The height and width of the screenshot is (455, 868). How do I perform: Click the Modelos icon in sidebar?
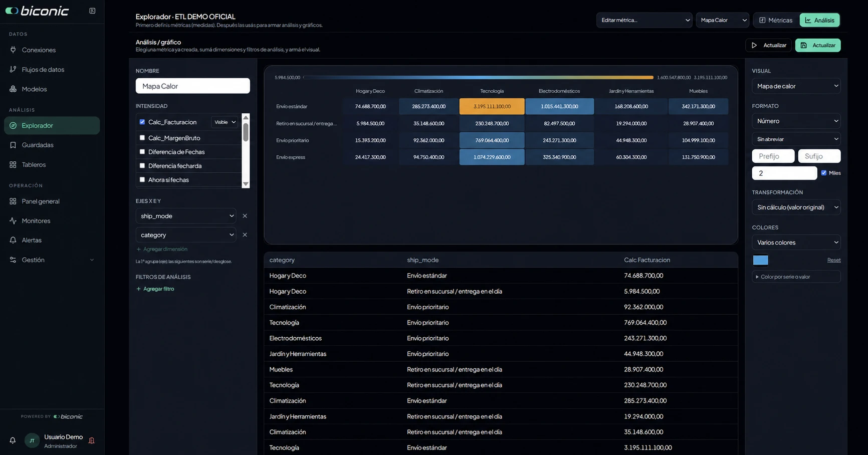[x=13, y=89]
